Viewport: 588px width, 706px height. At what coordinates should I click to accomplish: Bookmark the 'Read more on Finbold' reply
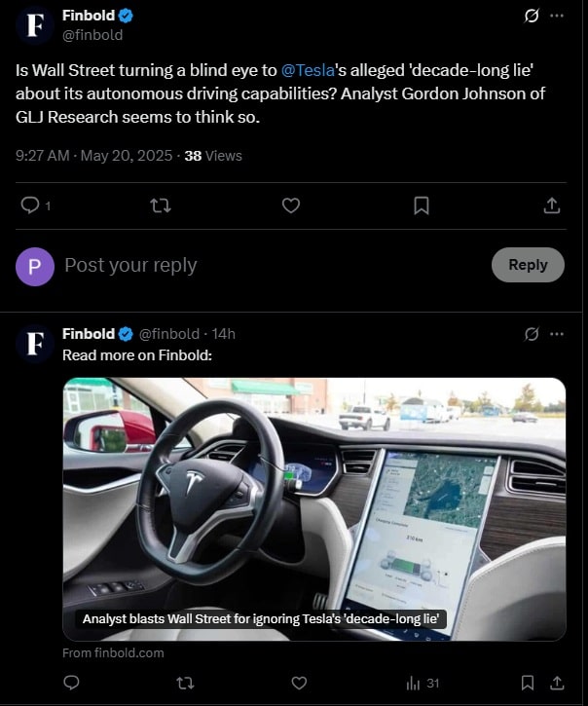(527, 683)
